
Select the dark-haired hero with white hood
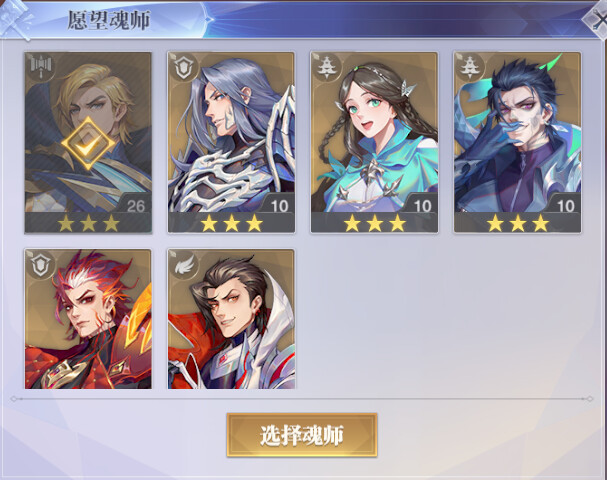point(231,319)
